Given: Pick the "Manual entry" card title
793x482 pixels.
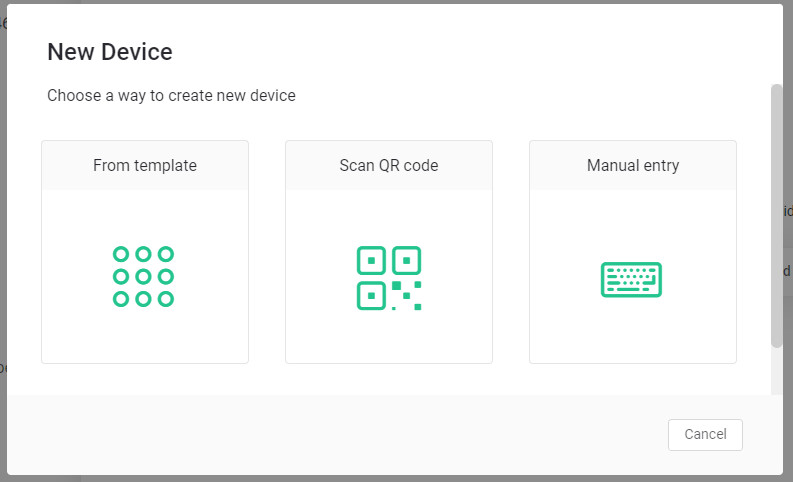Looking at the screenshot, I should pyautogui.click(x=633, y=166).
